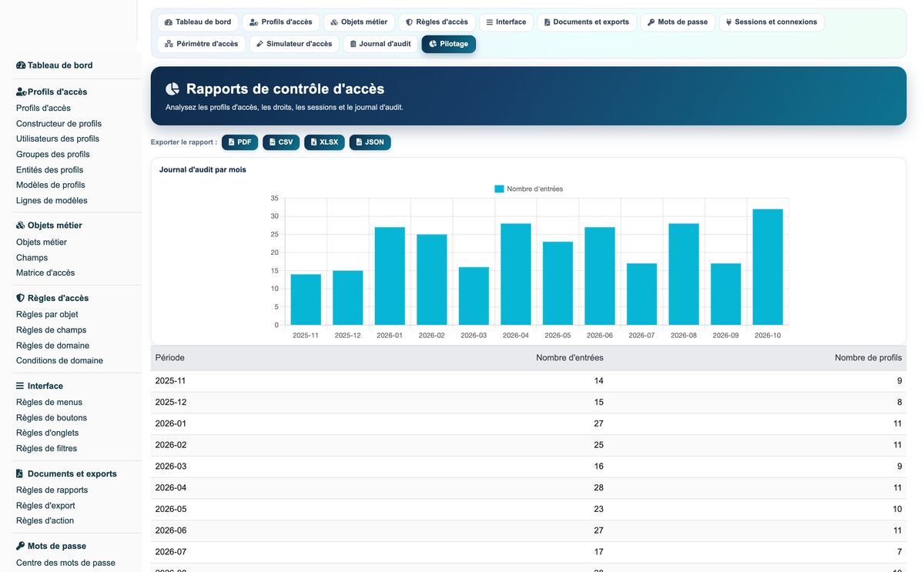Click the 2026-05 period cell in the table
The image size is (924, 572).
tap(171, 509)
